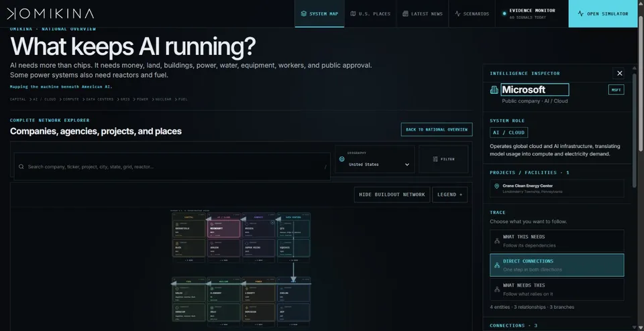Select the Liberty card in Power column
Image resolution: width=644 pixels, height=331 pixels.
pyautogui.click(x=258, y=293)
